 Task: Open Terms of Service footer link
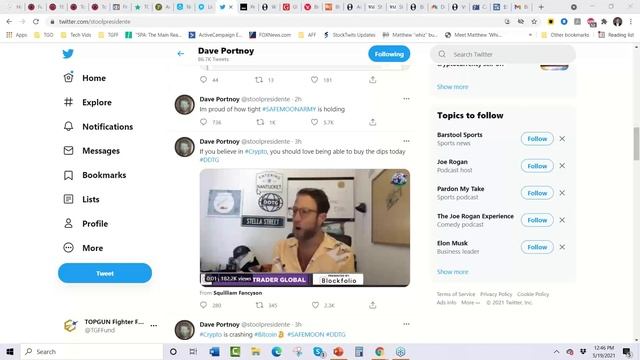[x=456, y=294]
